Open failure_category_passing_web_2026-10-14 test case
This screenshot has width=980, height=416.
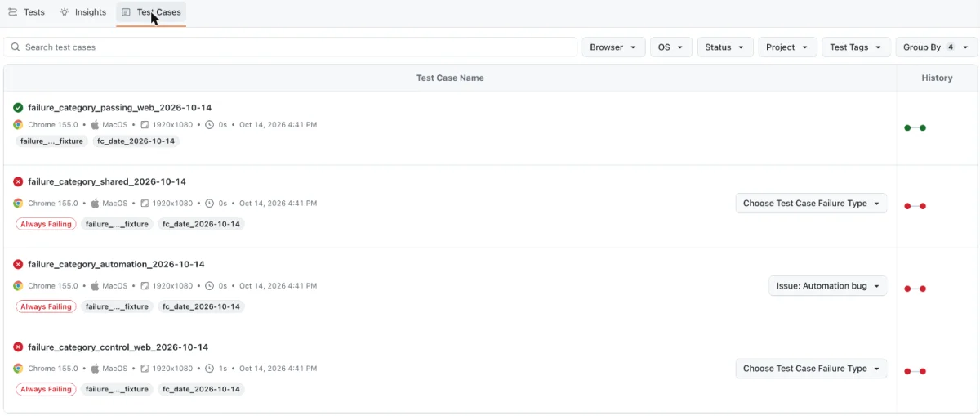click(120, 108)
